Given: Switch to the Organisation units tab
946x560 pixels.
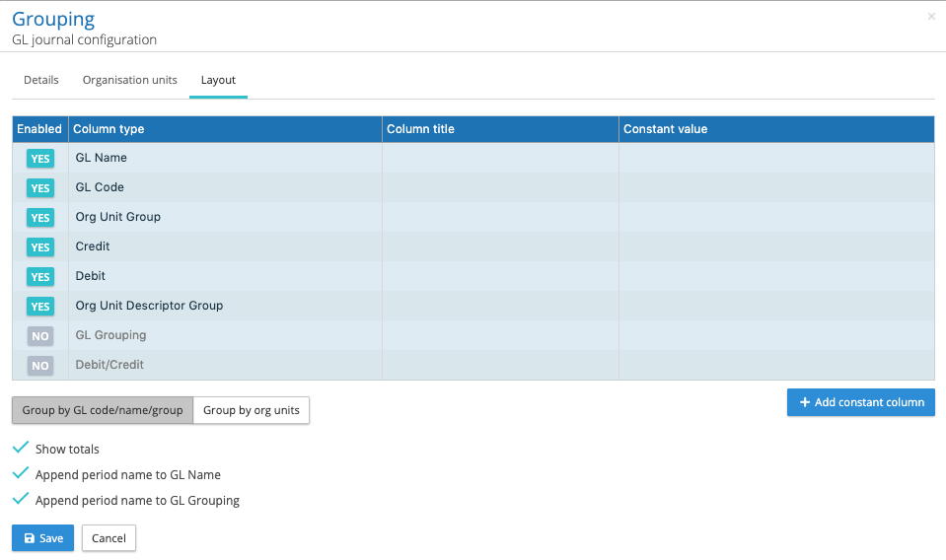Looking at the screenshot, I should coord(129,80).
